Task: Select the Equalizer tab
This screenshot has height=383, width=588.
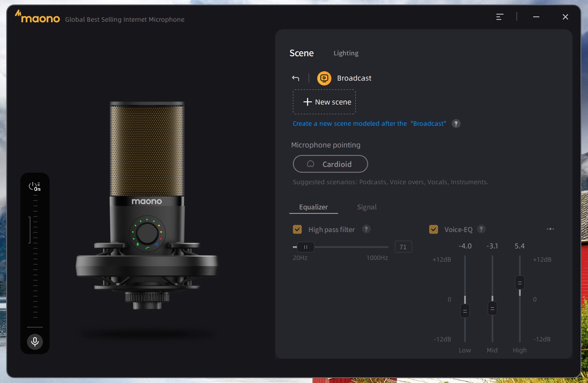Action: 314,207
